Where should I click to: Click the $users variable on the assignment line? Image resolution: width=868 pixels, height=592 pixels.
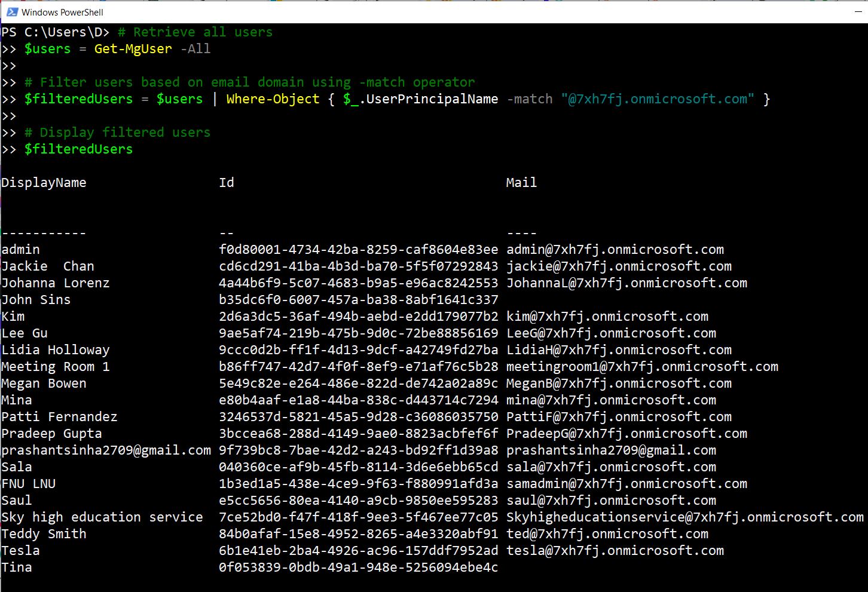(47, 49)
